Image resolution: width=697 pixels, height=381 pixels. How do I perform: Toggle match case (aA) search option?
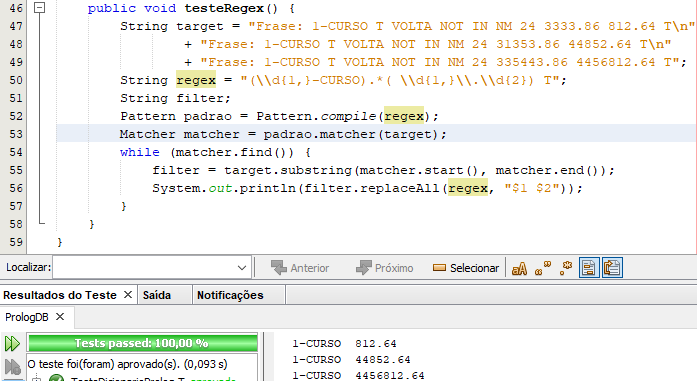[x=519, y=269]
